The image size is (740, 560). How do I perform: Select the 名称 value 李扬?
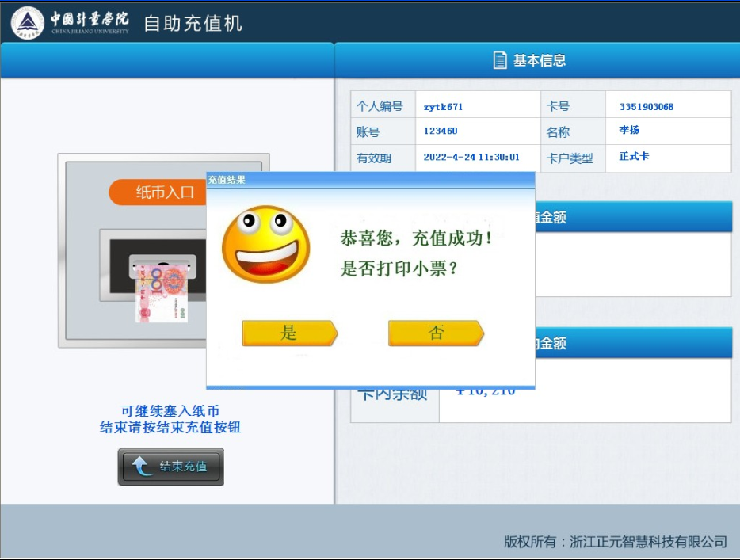(x=629, y=131)
